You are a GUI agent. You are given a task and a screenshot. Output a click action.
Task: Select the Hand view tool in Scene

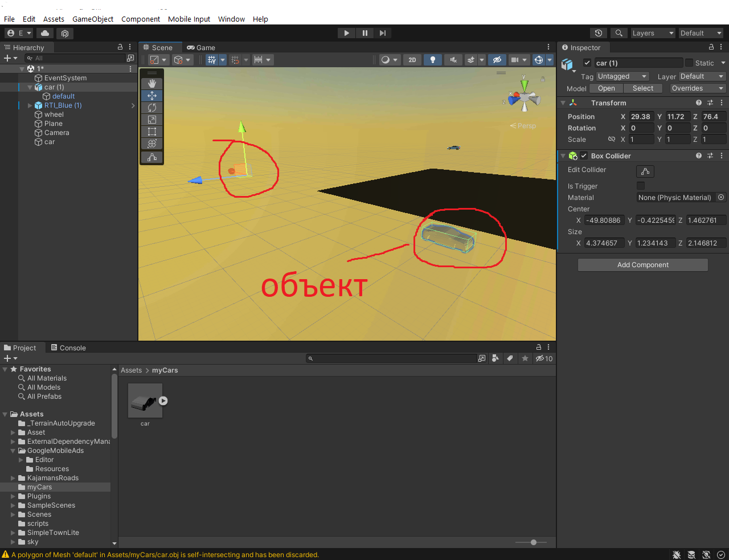click(152, 83)
